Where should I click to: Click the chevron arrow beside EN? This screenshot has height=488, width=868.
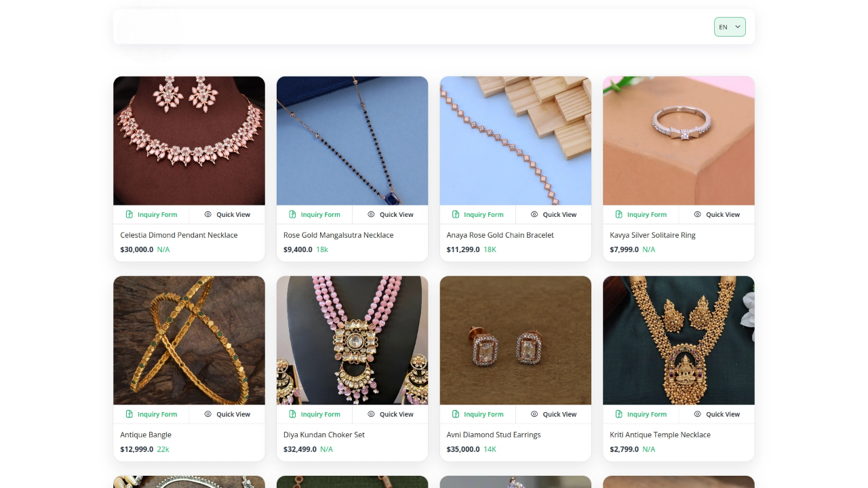737,27
